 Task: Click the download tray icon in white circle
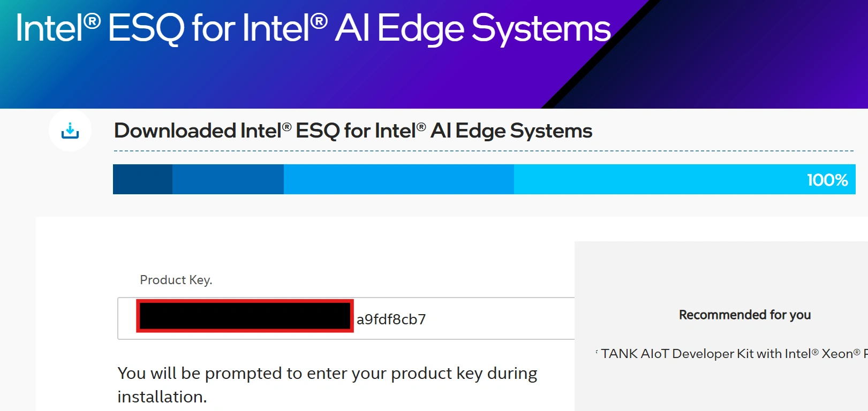70,131
